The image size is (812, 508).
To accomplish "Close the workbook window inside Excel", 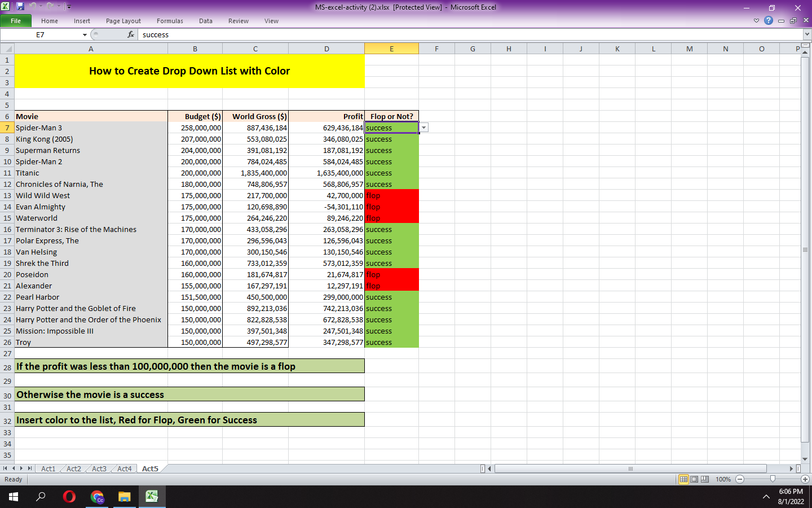I will [x=806, y=21].
